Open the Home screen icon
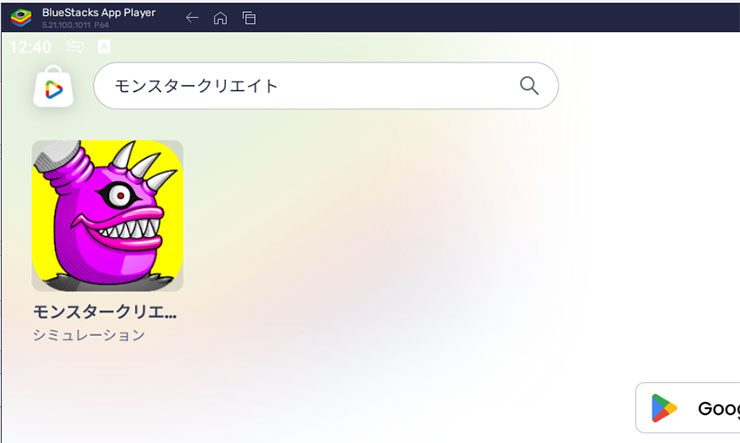This screenshot has width=740, height=443. pos(220,18)
